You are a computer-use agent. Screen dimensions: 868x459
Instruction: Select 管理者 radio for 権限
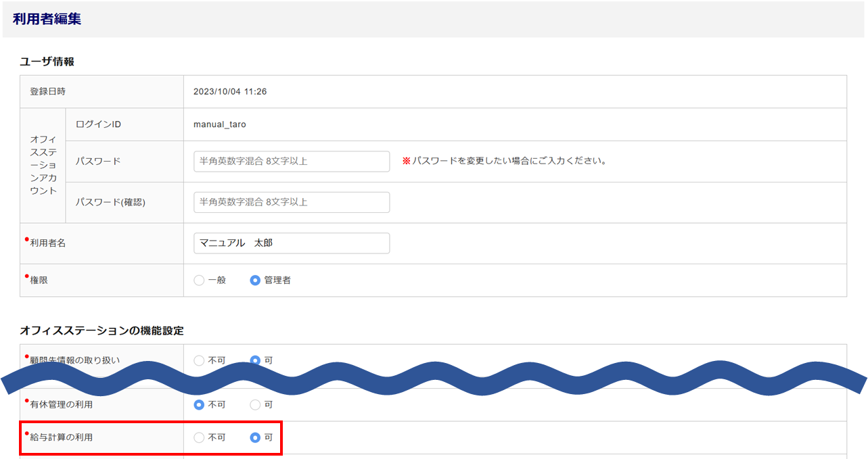[x=255, y=281]
